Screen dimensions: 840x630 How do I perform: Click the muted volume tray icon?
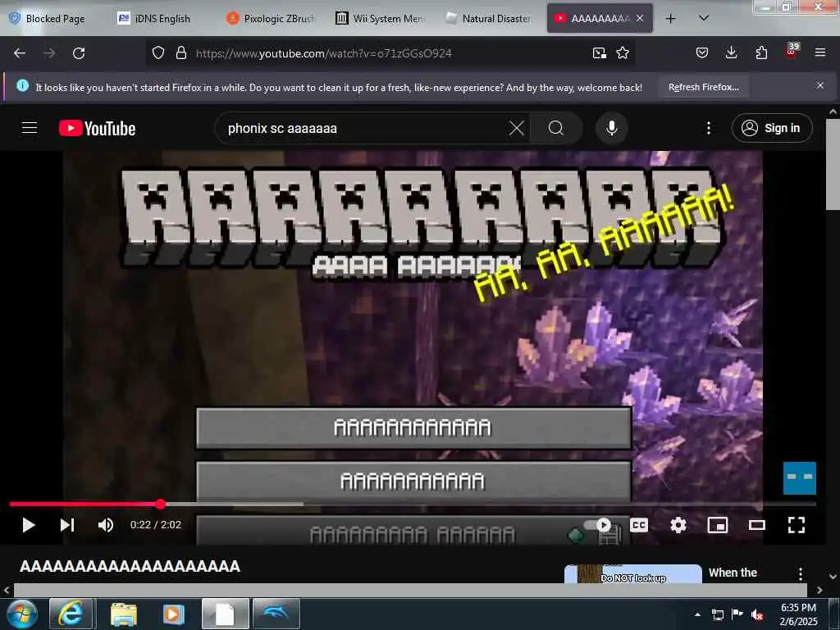(757, 614)
